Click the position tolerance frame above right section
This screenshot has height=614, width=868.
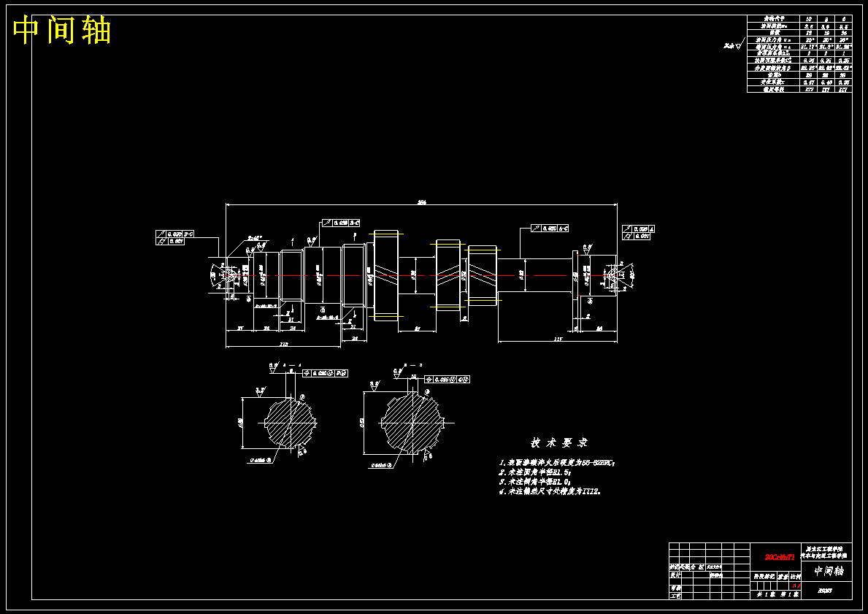448,380
